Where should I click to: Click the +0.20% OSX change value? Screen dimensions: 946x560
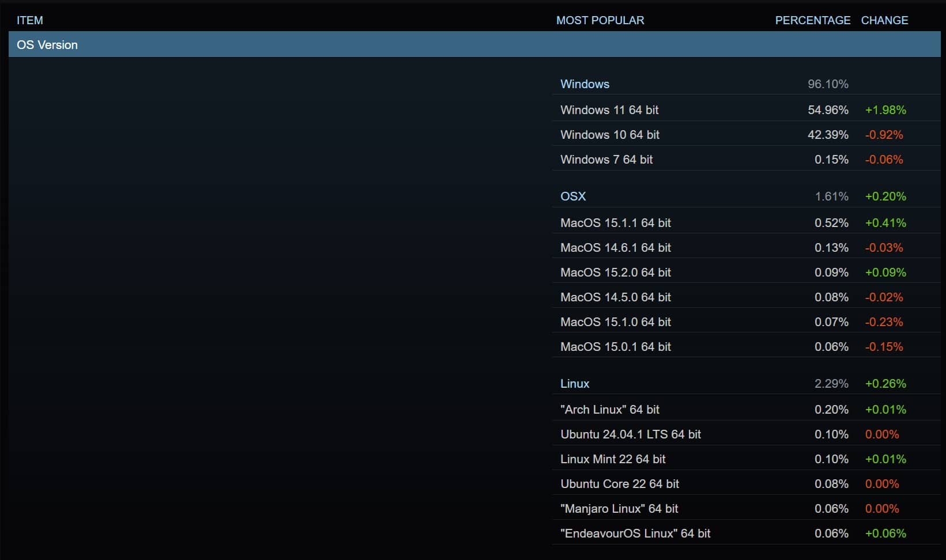885,196
